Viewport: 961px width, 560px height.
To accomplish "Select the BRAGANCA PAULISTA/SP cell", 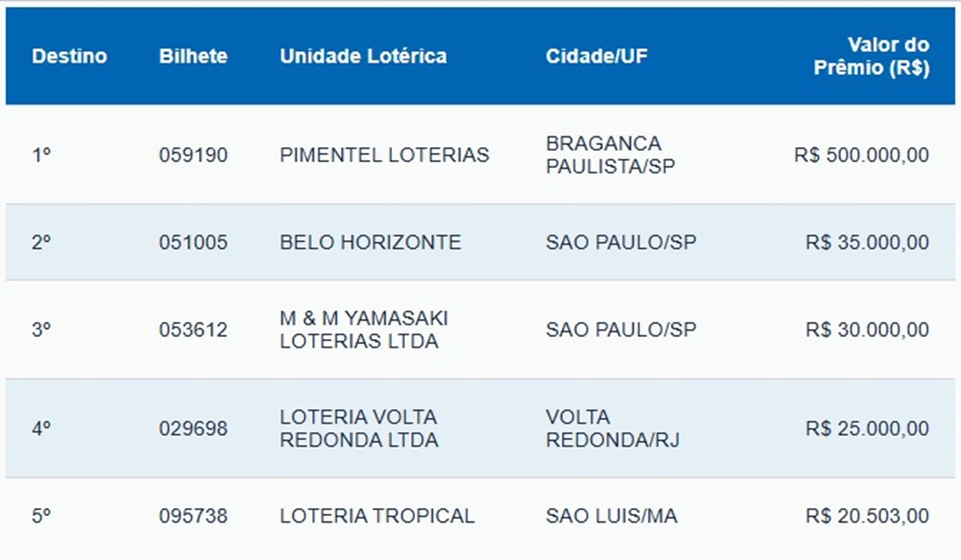I will coord(610,155).
